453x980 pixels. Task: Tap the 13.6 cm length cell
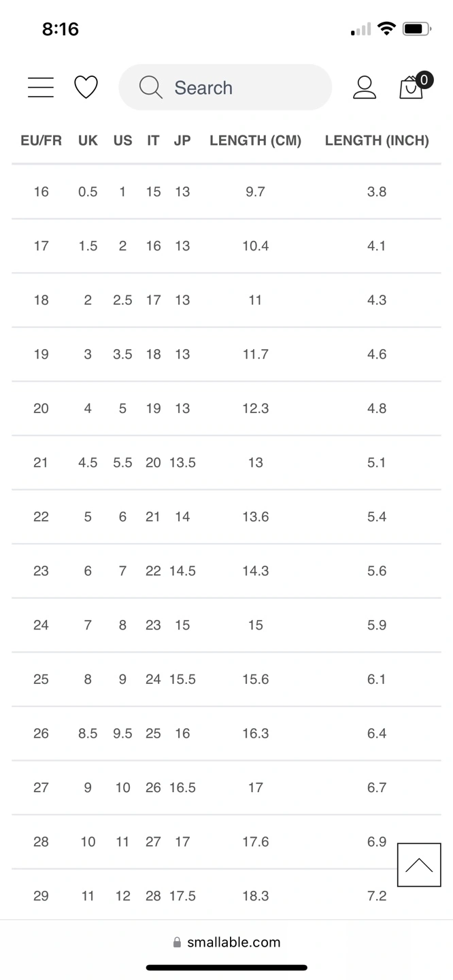pyautogui.click(x=255, y=517)
